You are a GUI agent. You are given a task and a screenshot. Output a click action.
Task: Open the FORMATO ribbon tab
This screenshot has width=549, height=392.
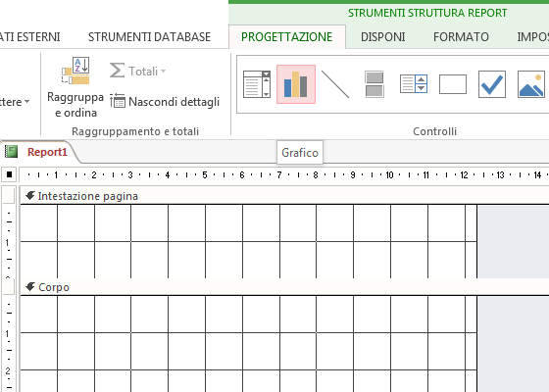pos(461,37)
